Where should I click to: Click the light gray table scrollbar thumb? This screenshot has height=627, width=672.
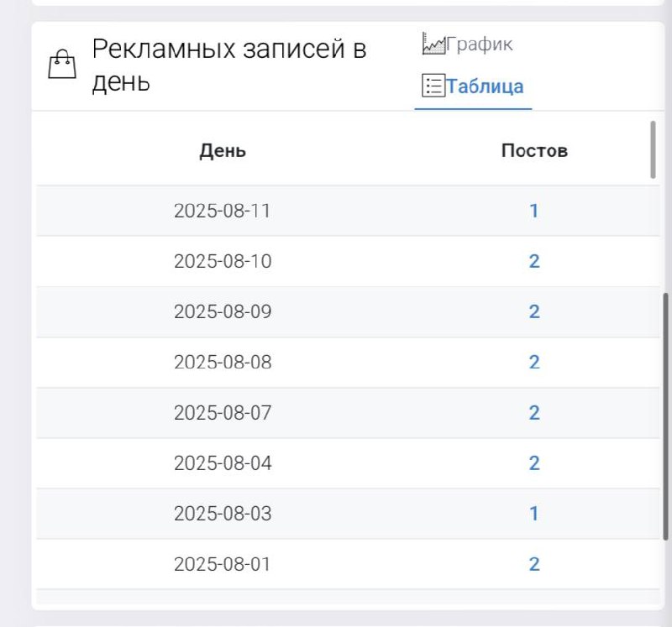(x=654, y=149)
